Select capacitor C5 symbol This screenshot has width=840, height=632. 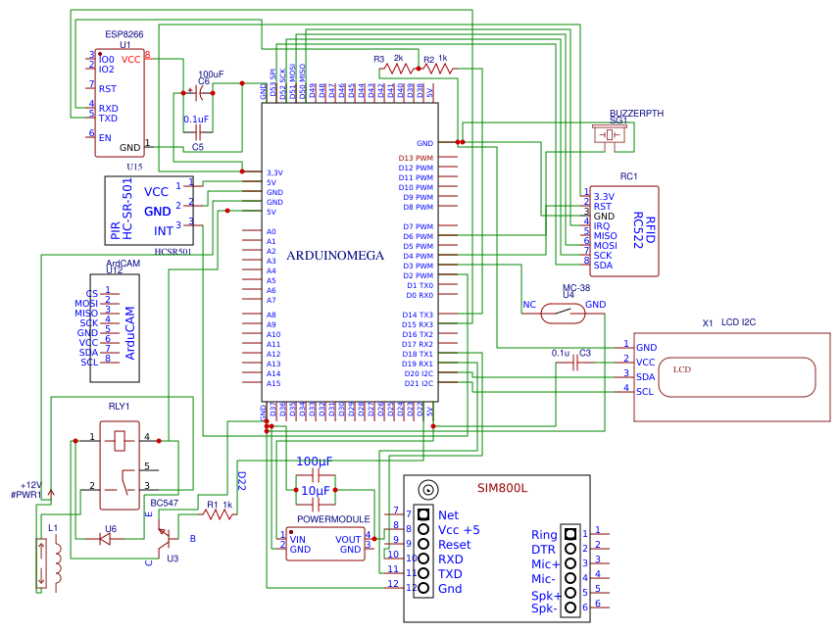[x=198, y=131]
